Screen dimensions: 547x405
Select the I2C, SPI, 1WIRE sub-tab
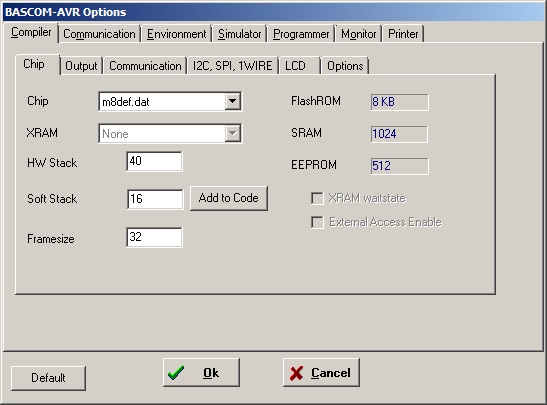pos(233,66)
